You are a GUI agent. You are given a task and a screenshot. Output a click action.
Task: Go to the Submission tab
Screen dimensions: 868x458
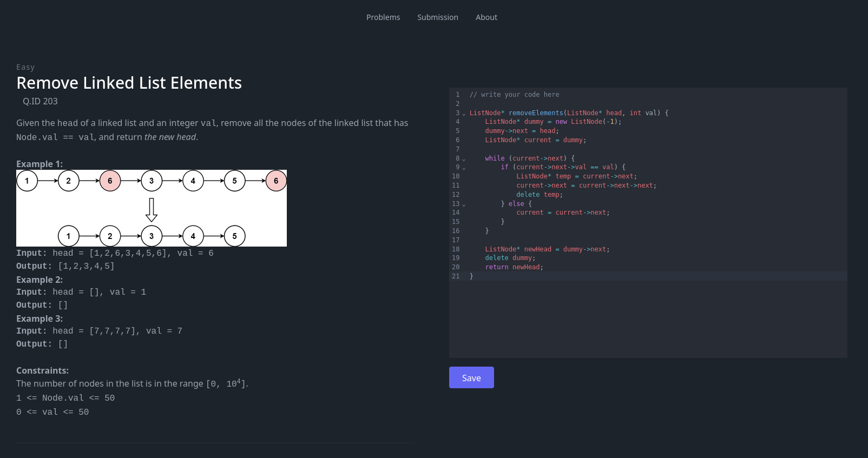click(437, 17)
